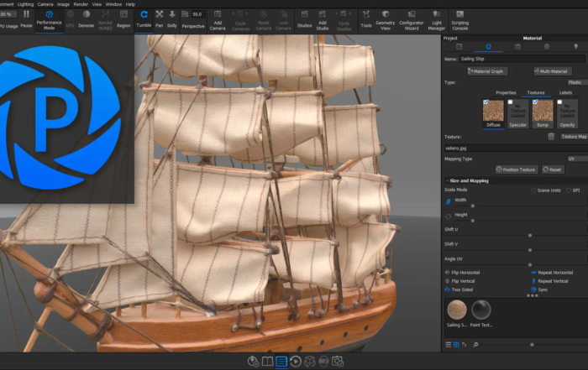
Task: Adjust the Shift U slider handle
Action: [x=530, y=236]
